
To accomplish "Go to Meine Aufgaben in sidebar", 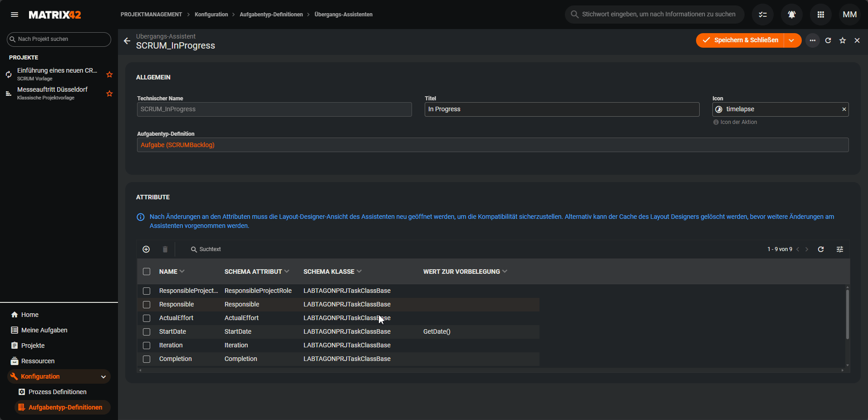I will pyautogui.click(x=44, y=330).
